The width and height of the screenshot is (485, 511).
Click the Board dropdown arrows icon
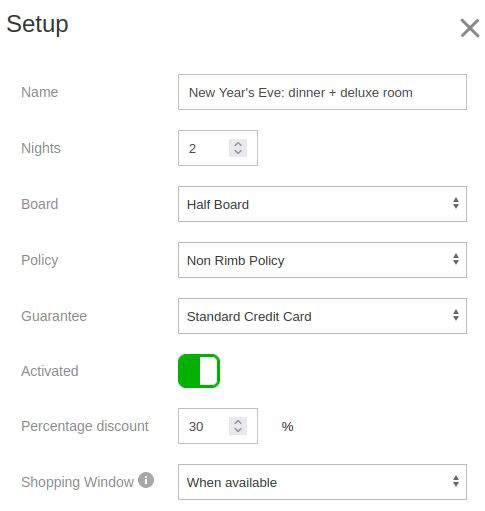tap(456, 203)
